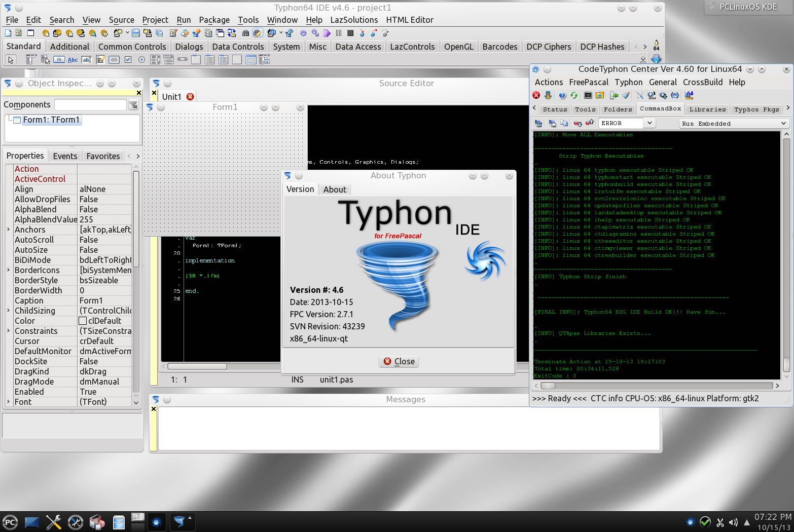
Task: Open the Common Controls palette tab
Action: (x=132, y=47)
